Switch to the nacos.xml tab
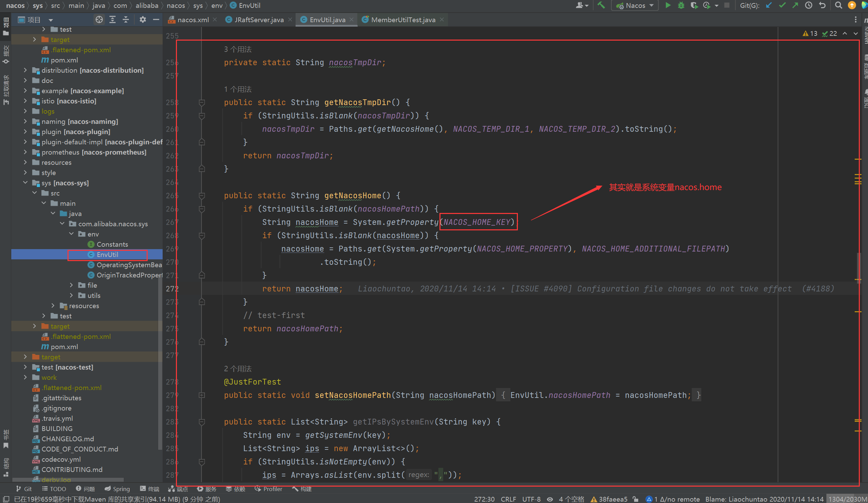The image size is (868, 503). pos(193,20)
